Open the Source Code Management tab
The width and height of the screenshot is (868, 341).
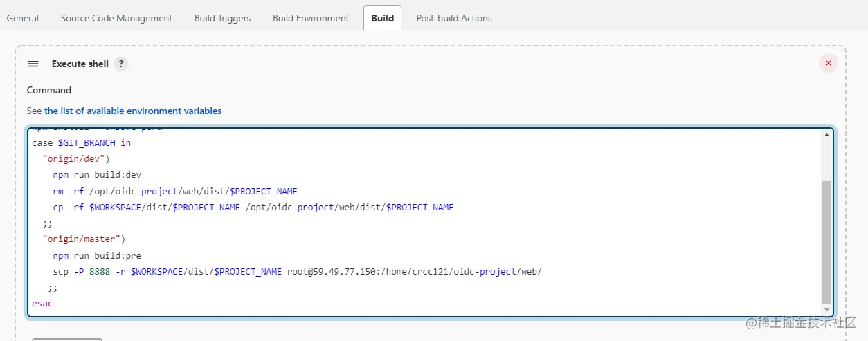[x=116, y=18]
